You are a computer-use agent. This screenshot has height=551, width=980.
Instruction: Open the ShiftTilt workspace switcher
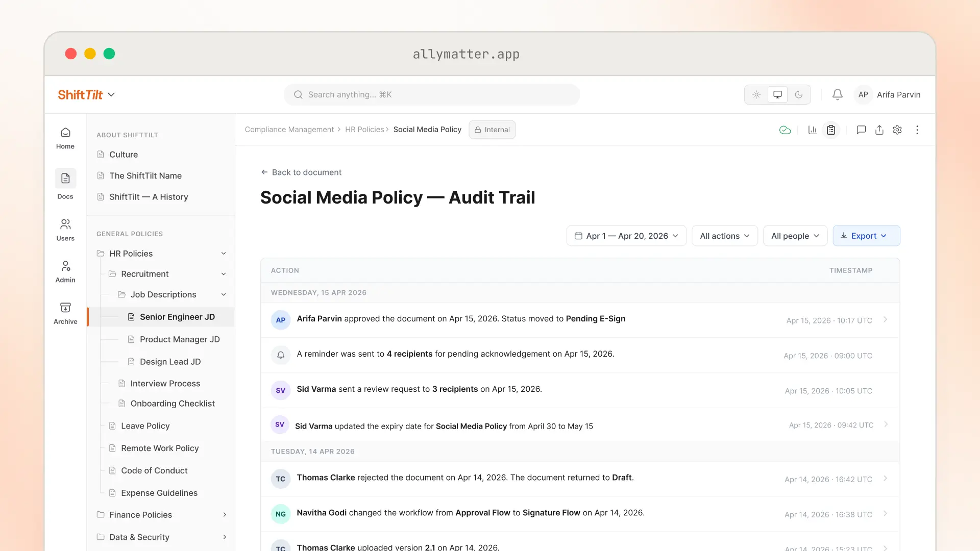coord(86,95)
